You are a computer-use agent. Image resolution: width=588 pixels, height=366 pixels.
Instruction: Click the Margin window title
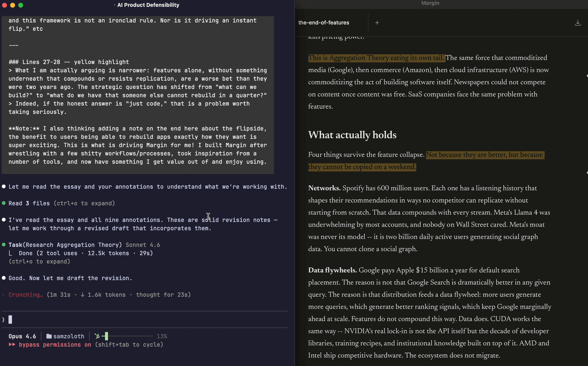(x=430, y=3)
